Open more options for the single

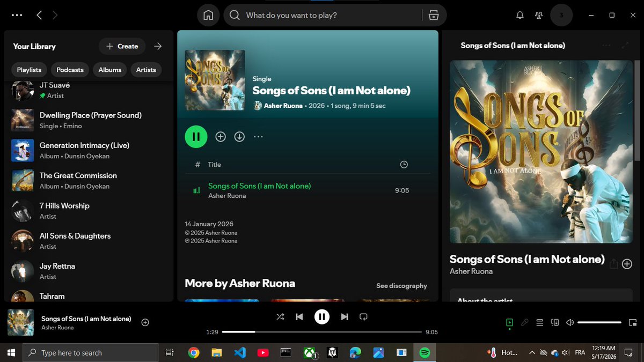click(x=258, y=137)
